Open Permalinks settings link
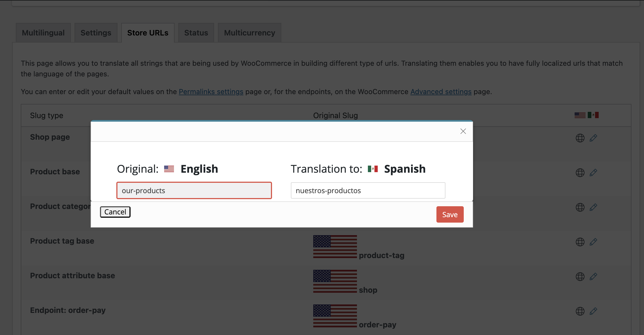Viewport: 644px width, 335px height. click(x=211, y=92)
